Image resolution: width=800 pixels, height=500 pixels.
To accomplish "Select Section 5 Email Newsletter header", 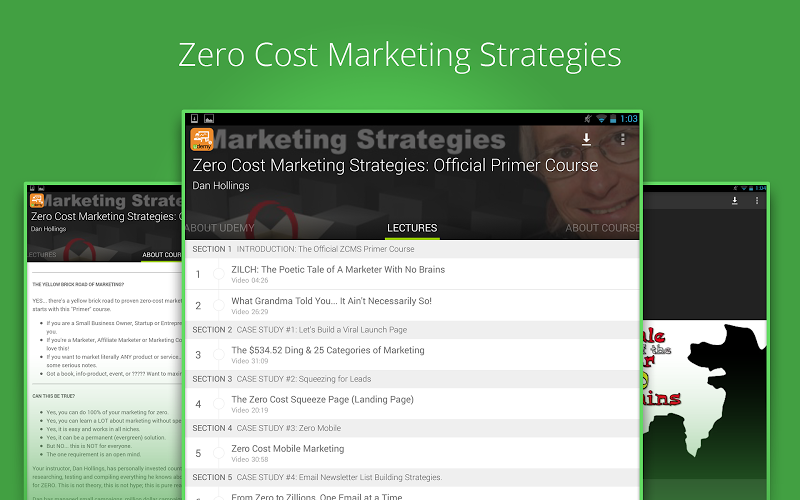I will (412, 478).
